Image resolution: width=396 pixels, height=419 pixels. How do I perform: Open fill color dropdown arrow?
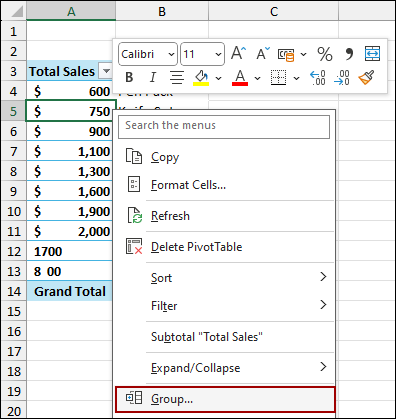pos(218,78)
